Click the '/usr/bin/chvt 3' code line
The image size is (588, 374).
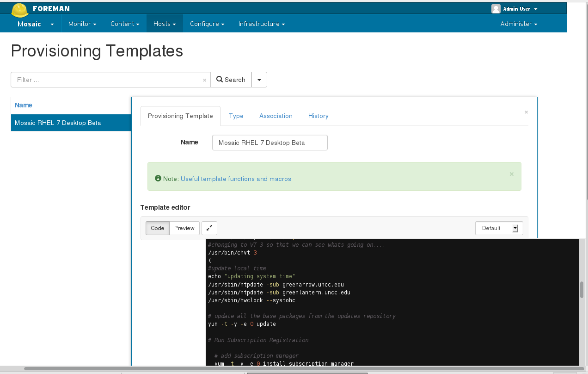click(233, 252)
